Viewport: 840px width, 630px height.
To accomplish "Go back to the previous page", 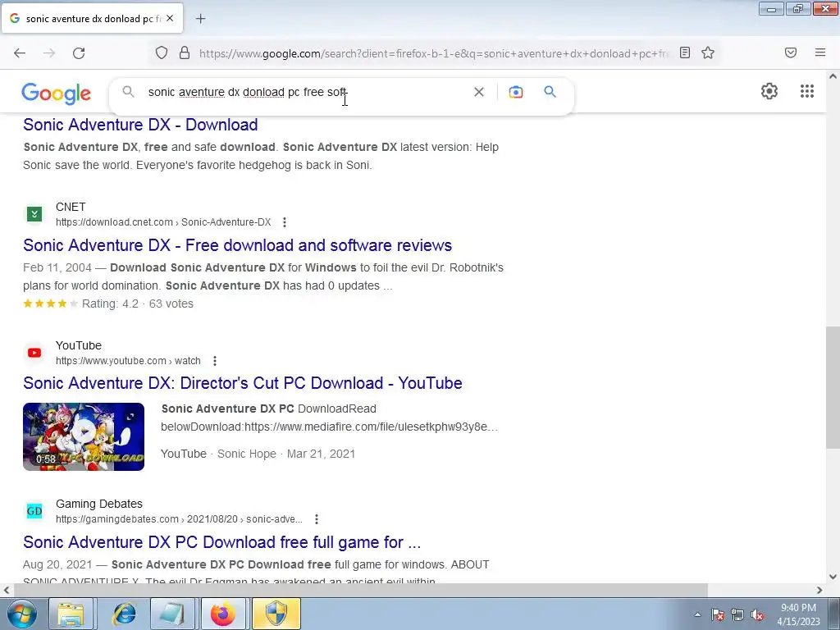I will click(x=20, y=53).
